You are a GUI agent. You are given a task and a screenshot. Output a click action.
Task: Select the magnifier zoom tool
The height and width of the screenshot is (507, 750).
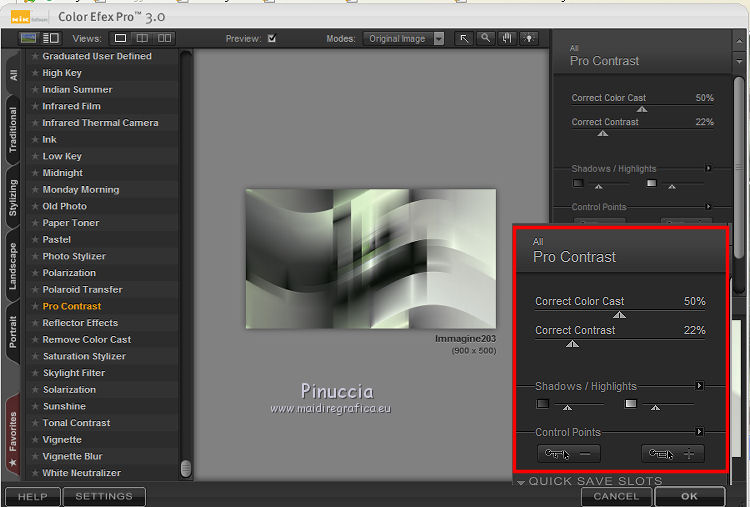pyautogui.click(x=485, y=38)
